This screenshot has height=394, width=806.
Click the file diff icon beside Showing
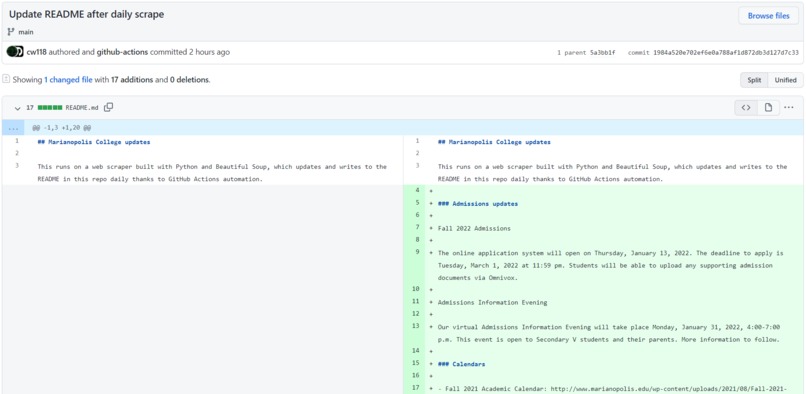coord(6,79)
